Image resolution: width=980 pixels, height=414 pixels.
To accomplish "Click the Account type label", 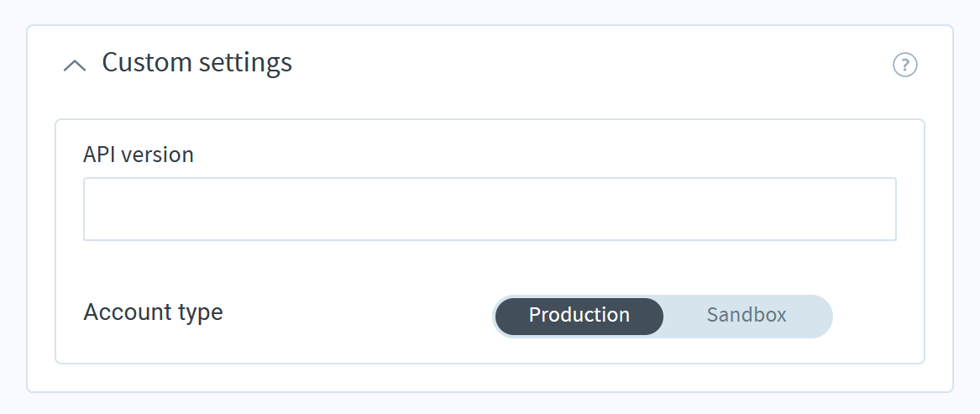I will click(153, 312).
